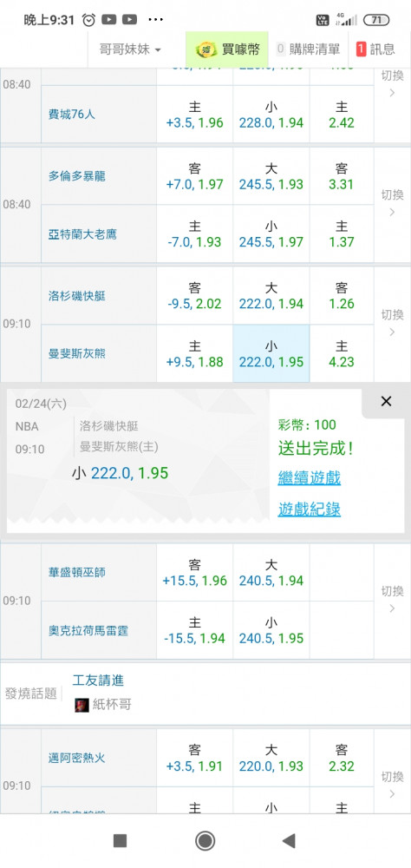Screen dimensions: 411x868
Task: Click the 紙杯哥 avatar thumbnail
Action: point(82,705)
